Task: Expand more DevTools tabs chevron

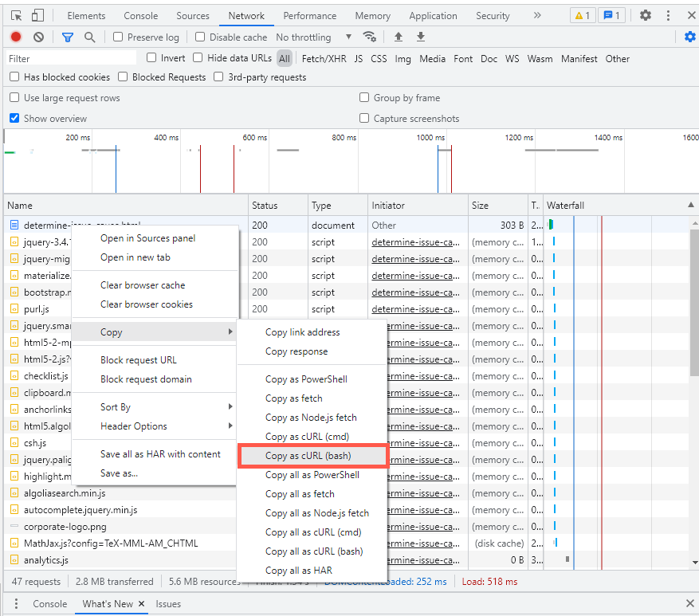Action: click(537, 16)
